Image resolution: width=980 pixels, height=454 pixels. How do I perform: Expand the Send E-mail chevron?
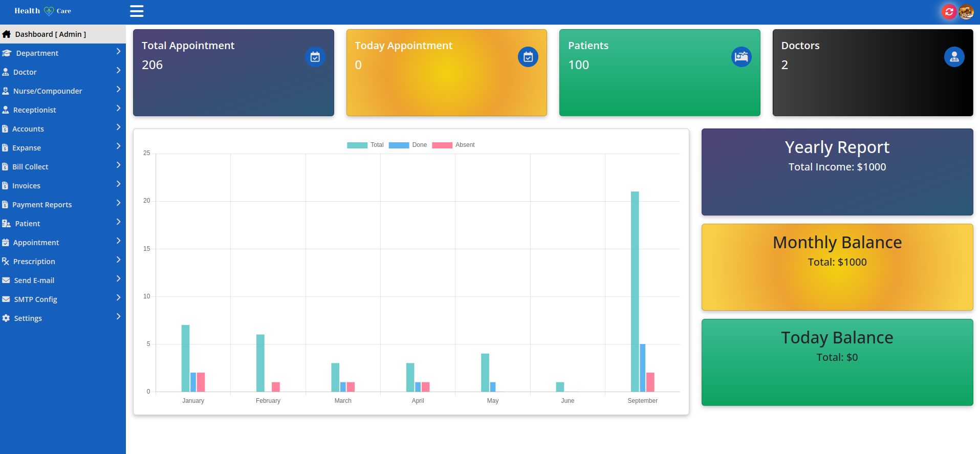point(118,278)
